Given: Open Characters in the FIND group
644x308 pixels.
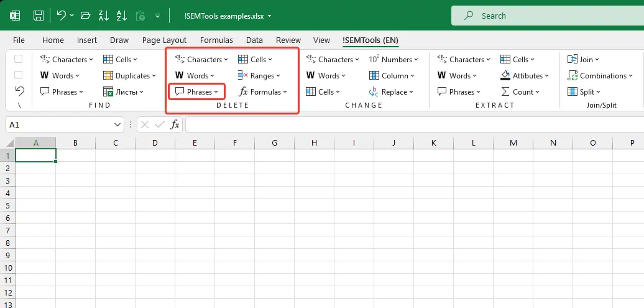Looking at the screenshot, I should click(67, 60).
